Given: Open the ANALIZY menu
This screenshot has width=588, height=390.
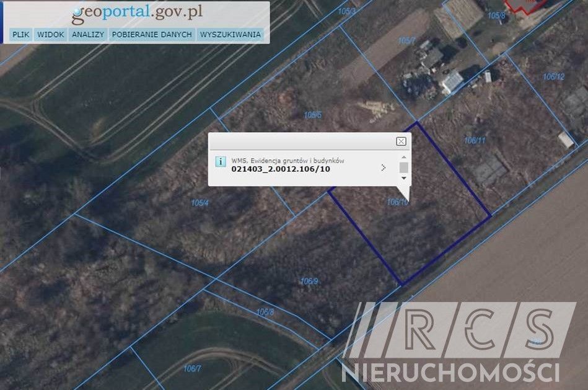Looking at the screenshot, I should pyautogui.click(x=88, y=35).
